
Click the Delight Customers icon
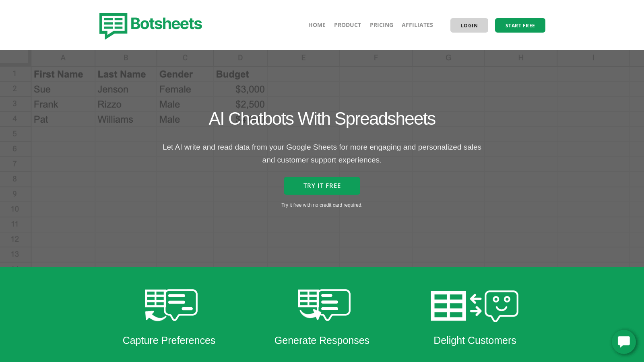pyautogui.click(x=475, y=306)
